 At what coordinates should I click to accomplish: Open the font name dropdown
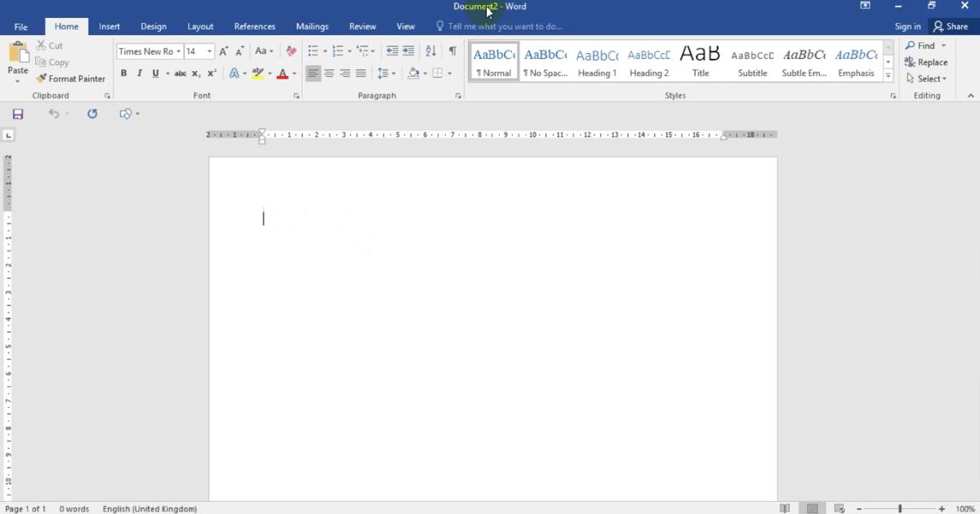[x=178, y=51]
